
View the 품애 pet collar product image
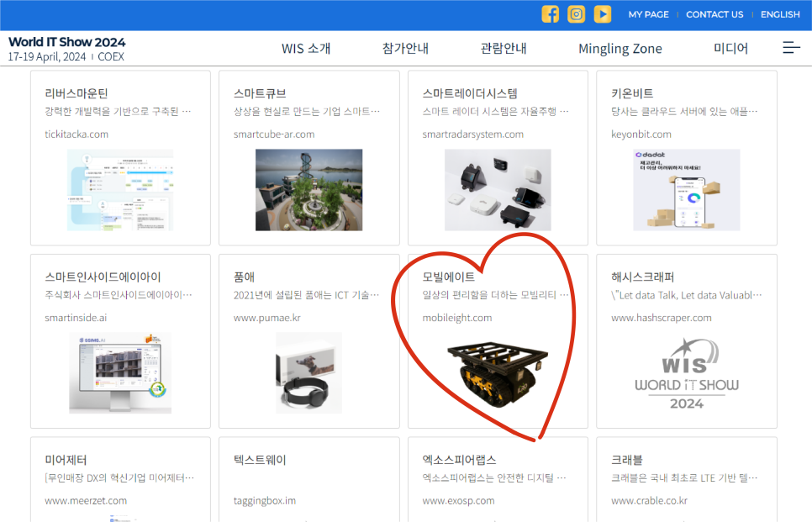(x=308, y=373)
